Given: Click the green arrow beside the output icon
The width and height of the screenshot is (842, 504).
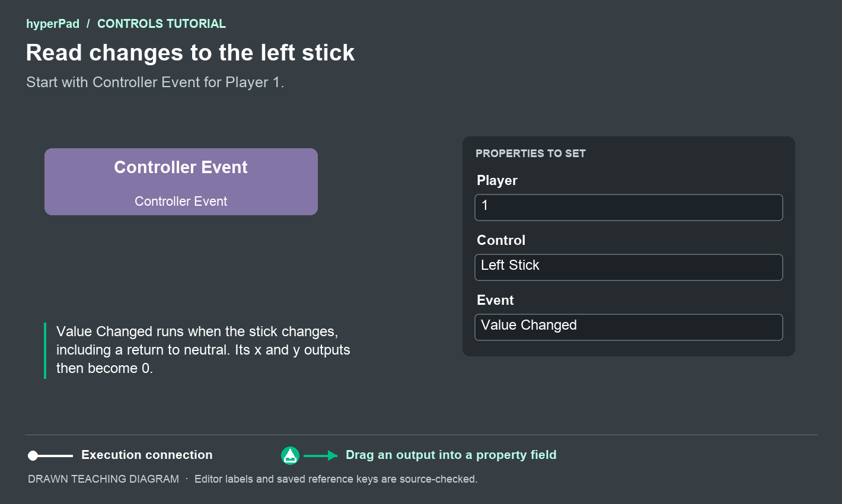Looking at the screenshot, I should click(320, 455).
